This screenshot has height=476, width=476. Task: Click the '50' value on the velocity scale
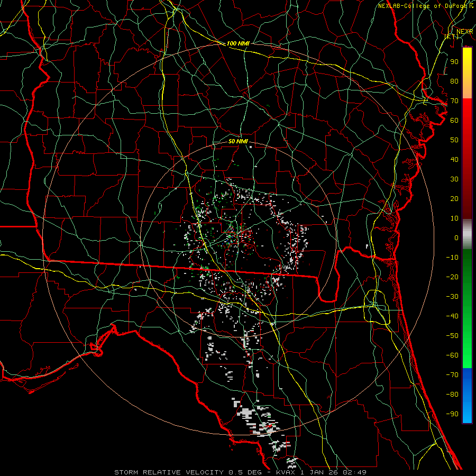pyautogui.click(x=454, y=140)
